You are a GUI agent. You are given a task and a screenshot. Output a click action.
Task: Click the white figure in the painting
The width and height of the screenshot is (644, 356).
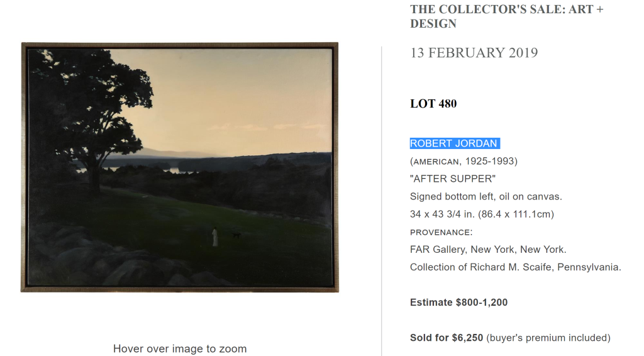[x=215, y=236]
